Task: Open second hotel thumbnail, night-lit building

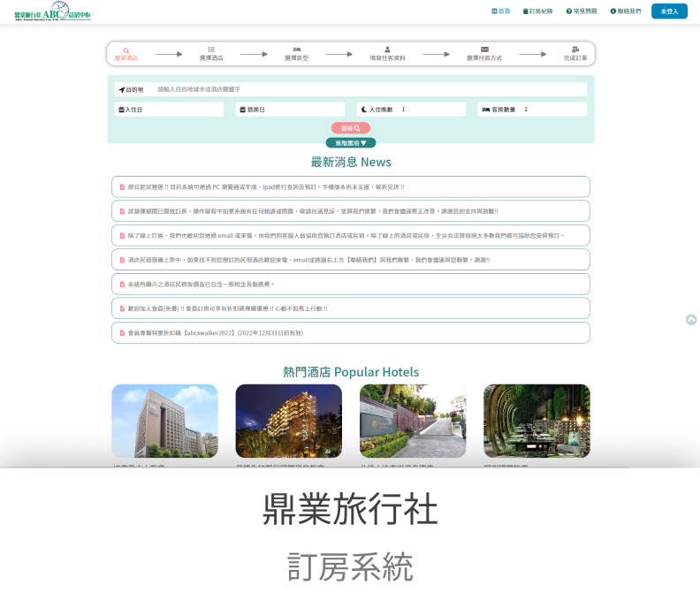Action: 289,421
